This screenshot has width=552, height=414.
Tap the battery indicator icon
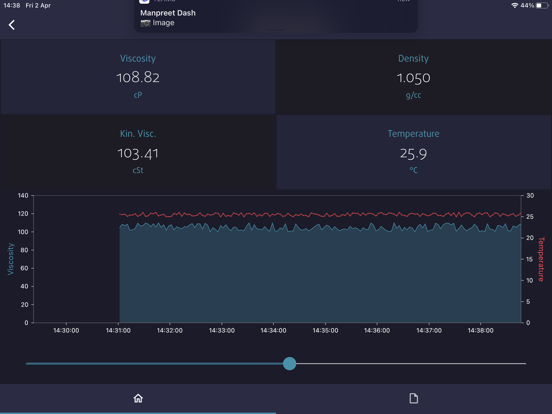click(542, 5)
